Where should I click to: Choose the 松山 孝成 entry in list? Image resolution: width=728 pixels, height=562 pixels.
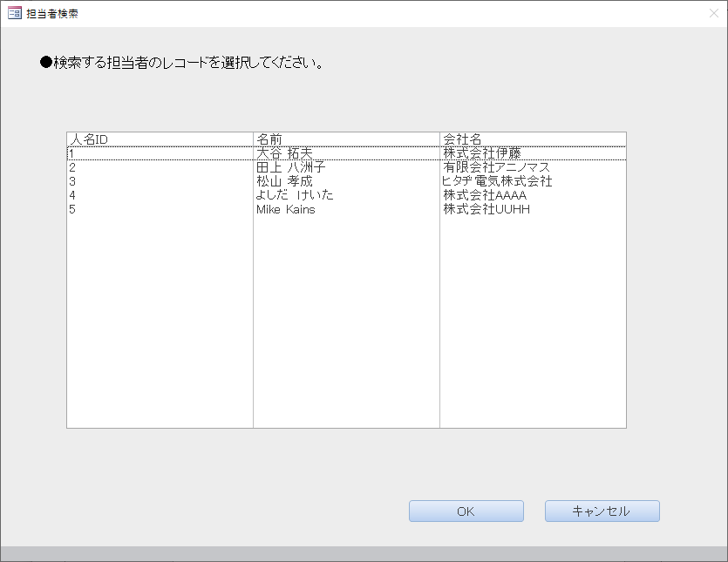tap(283, 181)
